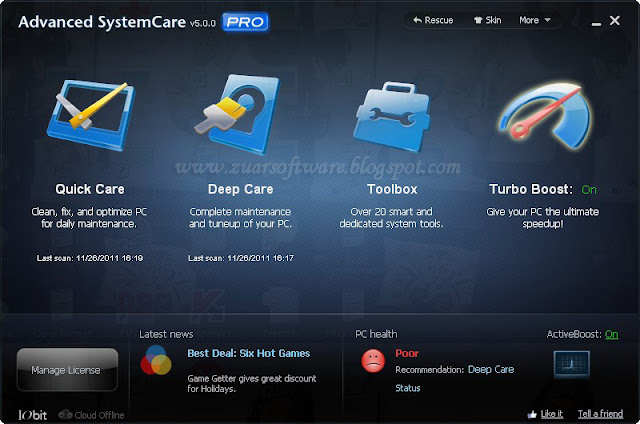Open the Quick Care monitor icon
640x424 pixels.
pos(91,115)
